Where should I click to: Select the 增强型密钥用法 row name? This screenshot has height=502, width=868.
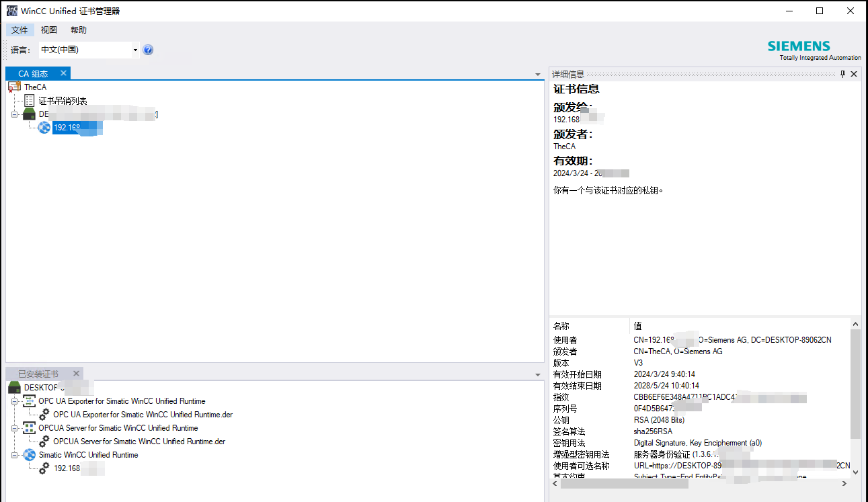click(x=582, y=454)
